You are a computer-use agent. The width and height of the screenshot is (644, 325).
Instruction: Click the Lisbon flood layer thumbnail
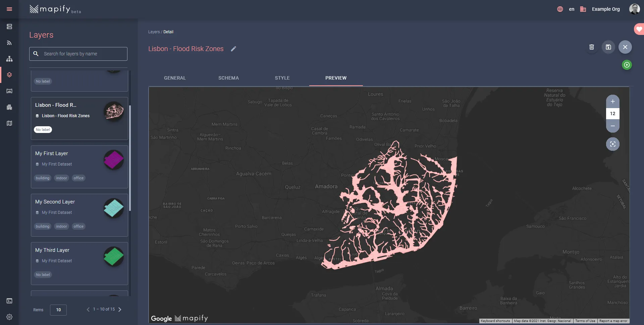click(x=114, y=111)
